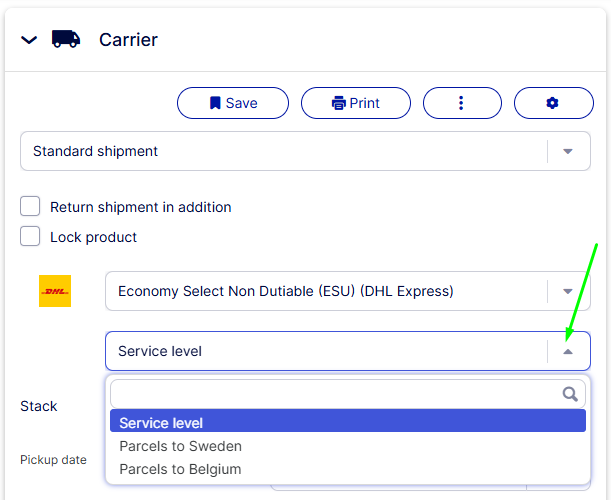Open the three-dot more options menu
The image size is (611, 500).
pyautogui.click(x=462, y=103)
